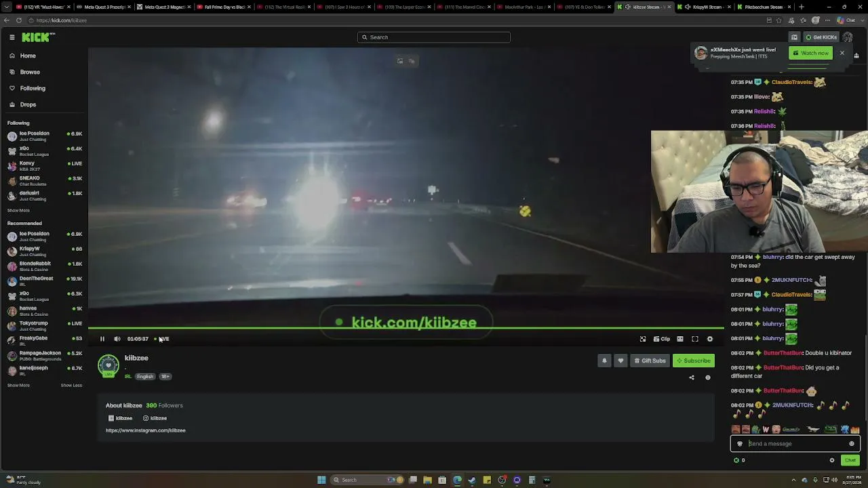Send message with Chat button

click(x=850, y=461)
